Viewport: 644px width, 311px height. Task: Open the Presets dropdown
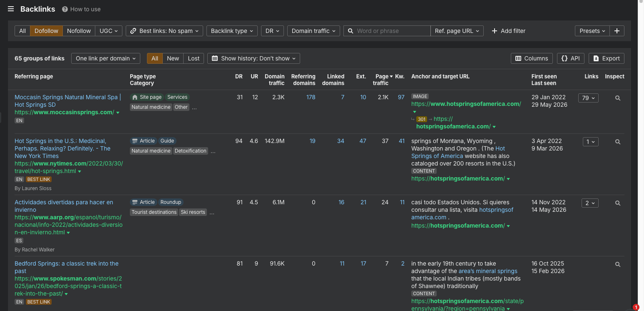coord(592,31)
